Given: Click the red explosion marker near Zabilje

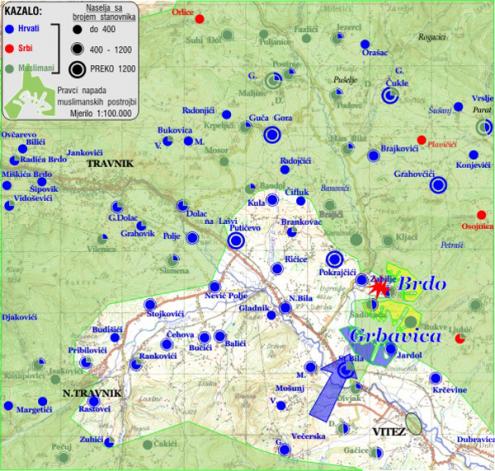Looking at the screenshot, I should pyautogui.click(x=379, y=288).
